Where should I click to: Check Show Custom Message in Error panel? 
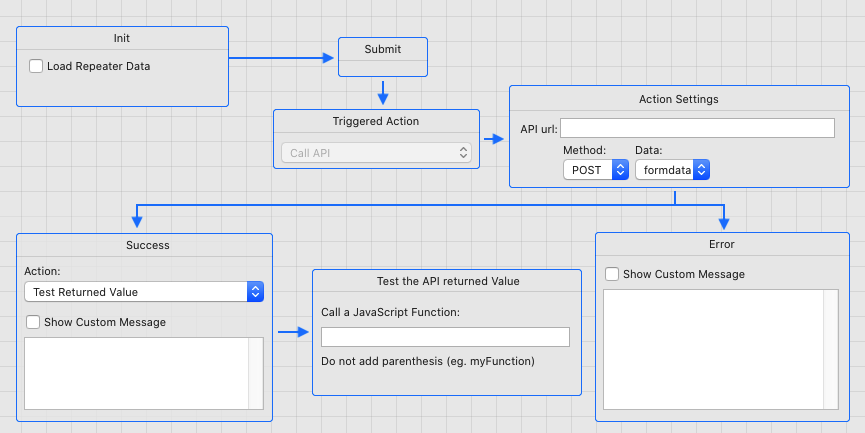click(612, 274)
